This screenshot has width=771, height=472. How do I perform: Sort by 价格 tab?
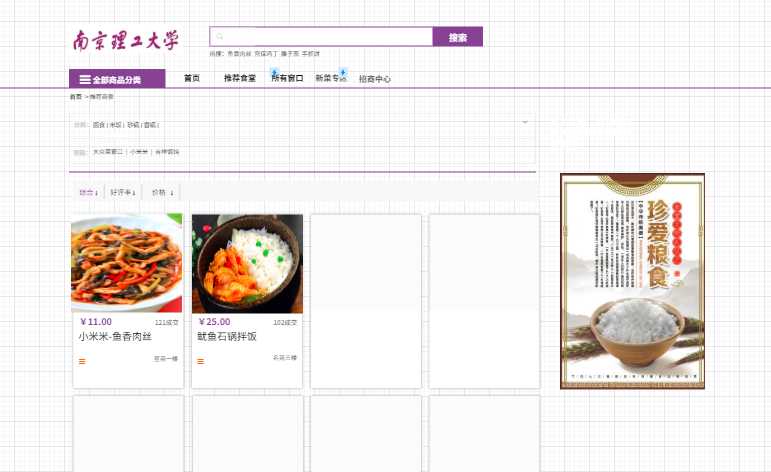click(162, 192)
